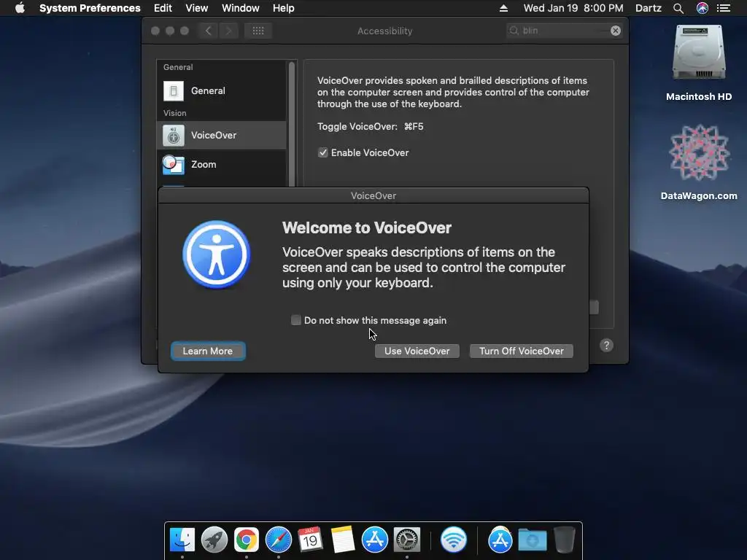Click the Zoom sidebar icon

[x=174, y=164]
